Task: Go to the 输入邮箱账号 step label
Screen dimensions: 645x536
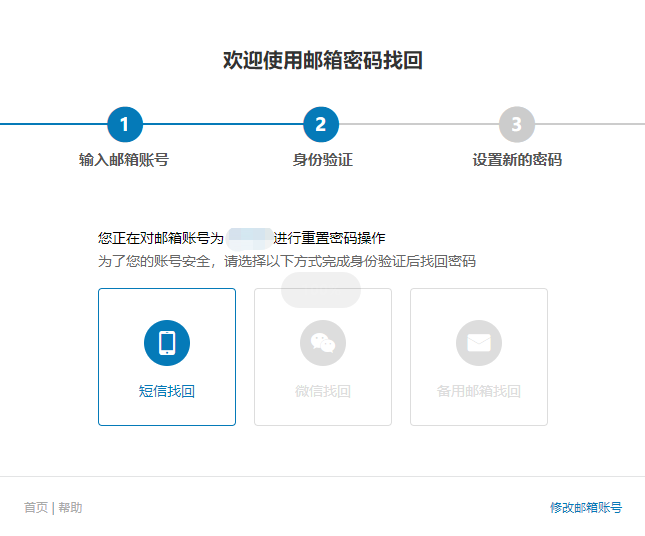Action: pyautogui.click(x=124, y=160)
